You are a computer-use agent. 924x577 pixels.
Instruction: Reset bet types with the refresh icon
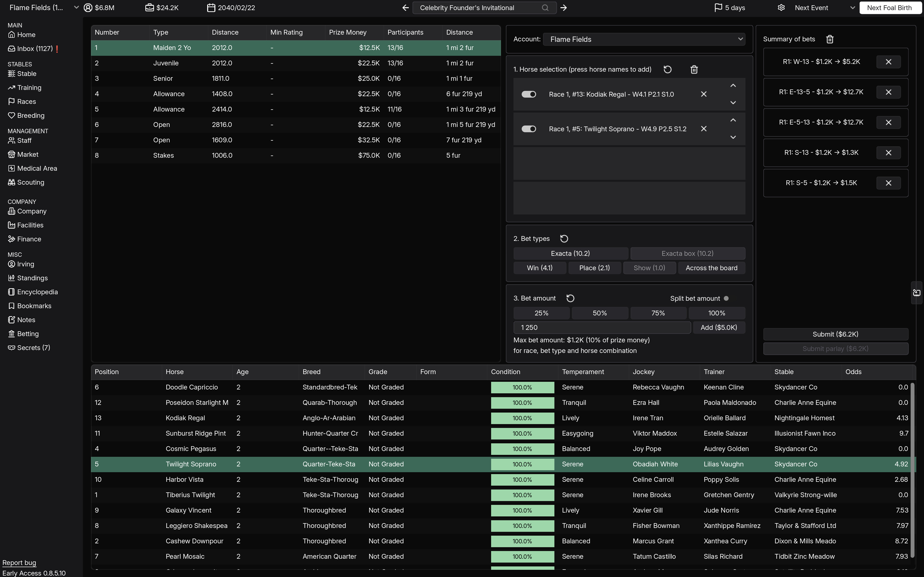point(564,238)
